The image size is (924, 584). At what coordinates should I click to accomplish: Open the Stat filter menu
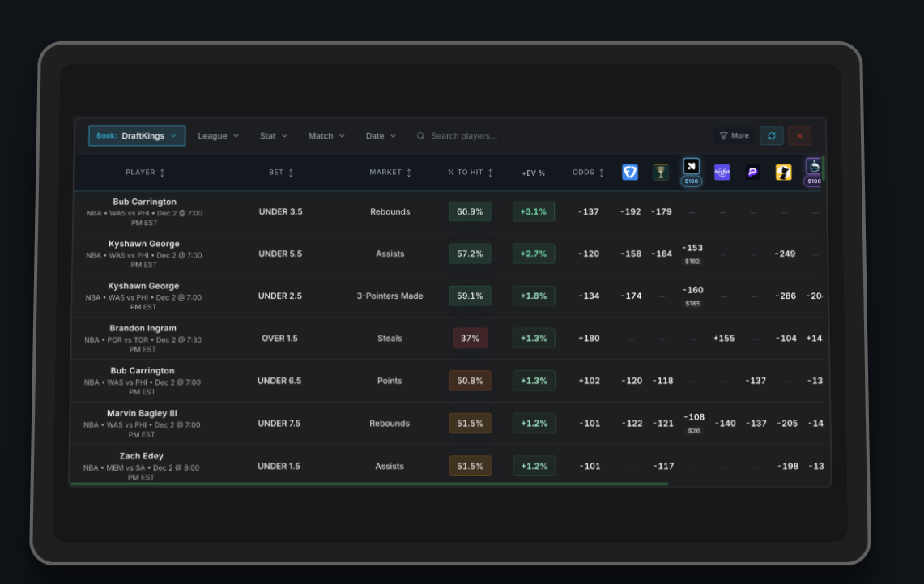(x=273, y=135)
